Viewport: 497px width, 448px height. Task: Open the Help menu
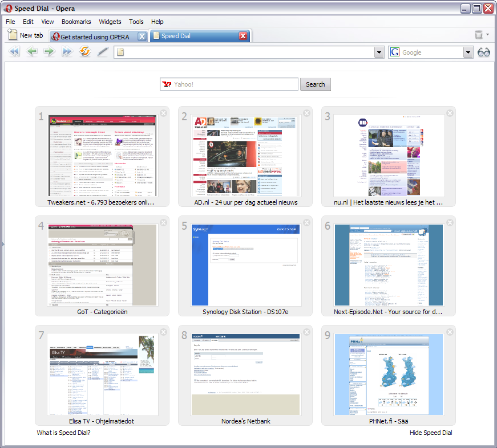click(157, 22)
